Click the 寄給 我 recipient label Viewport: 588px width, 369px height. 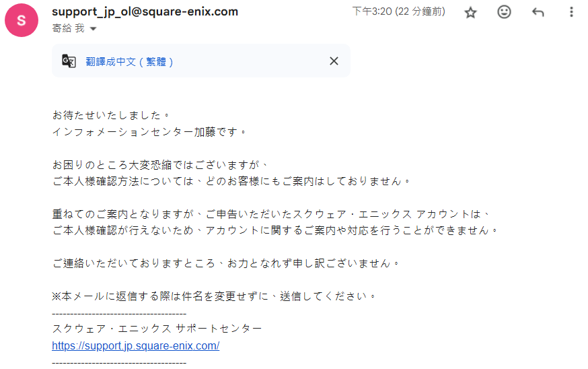coord(68,28)
